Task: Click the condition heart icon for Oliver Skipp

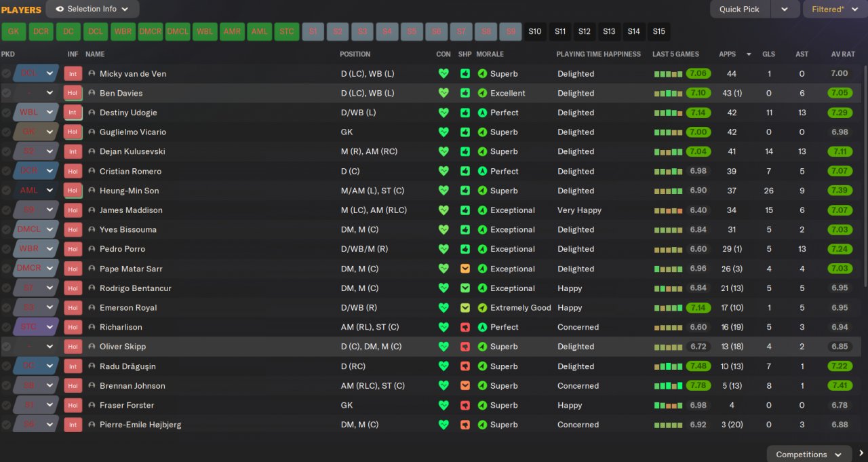Action: (x=443, y=347)
